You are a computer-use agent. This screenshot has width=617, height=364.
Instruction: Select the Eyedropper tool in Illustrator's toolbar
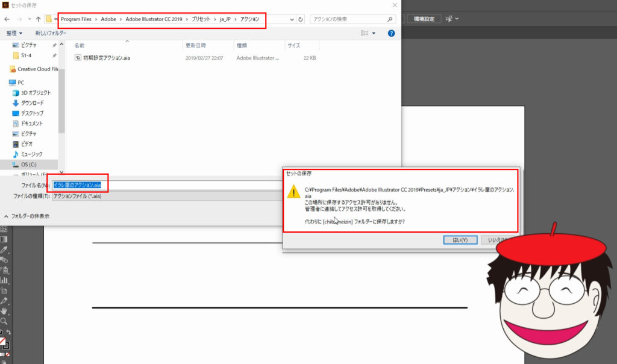coord(4,249)
